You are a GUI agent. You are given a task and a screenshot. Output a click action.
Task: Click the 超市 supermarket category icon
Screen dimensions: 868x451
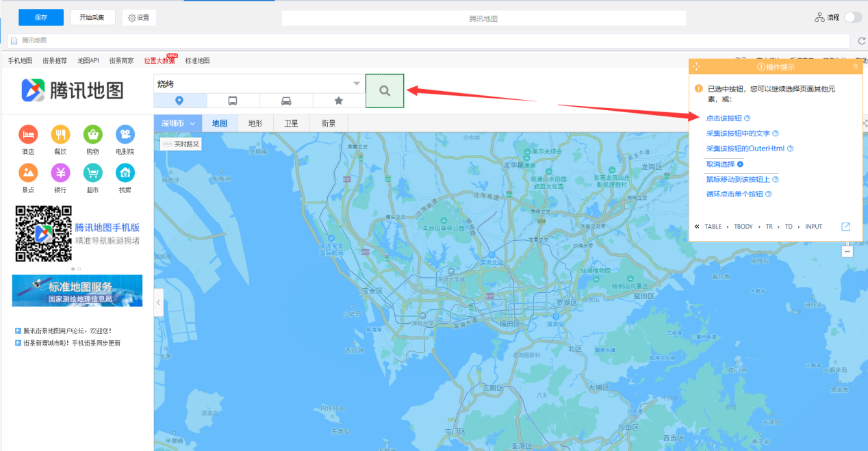coord(92,172)
